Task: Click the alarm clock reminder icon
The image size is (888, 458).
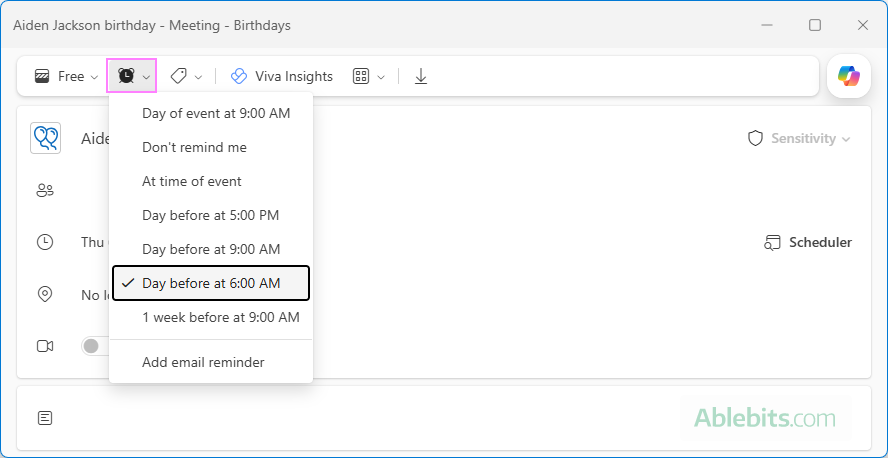Action: 126,76
